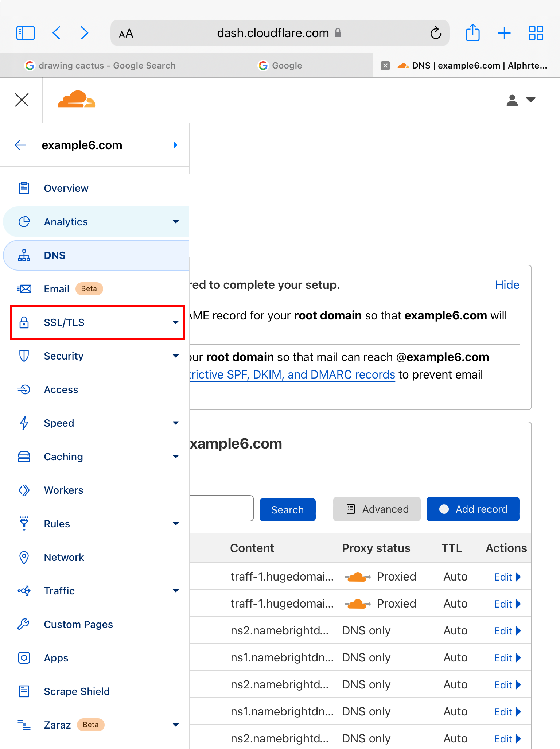The image size is (560, 749).
Task: Close the DNS example6.com tab
Action: click(385, 66)
